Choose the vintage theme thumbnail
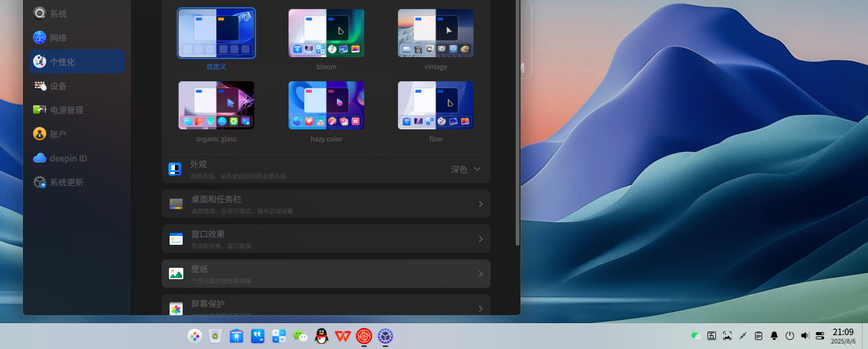This screenshot has width=868, height=349. coord(436,33)
